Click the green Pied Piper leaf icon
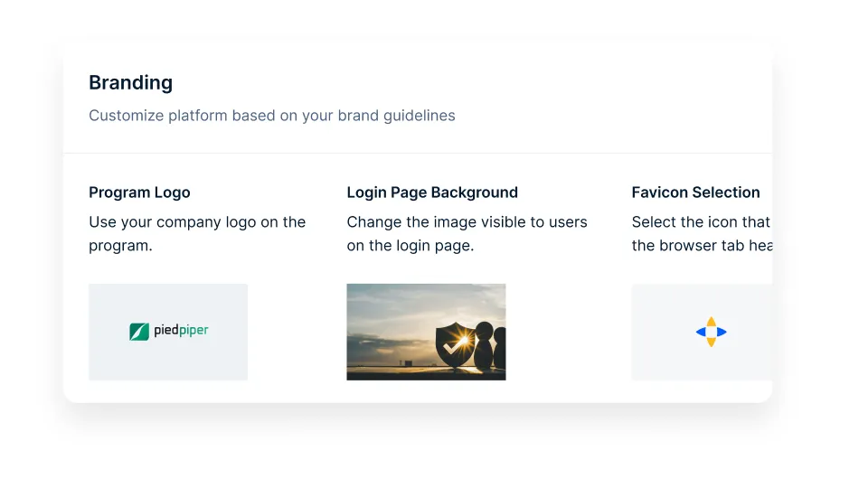This screenshot has width=868, height=488. click(139, 332)
